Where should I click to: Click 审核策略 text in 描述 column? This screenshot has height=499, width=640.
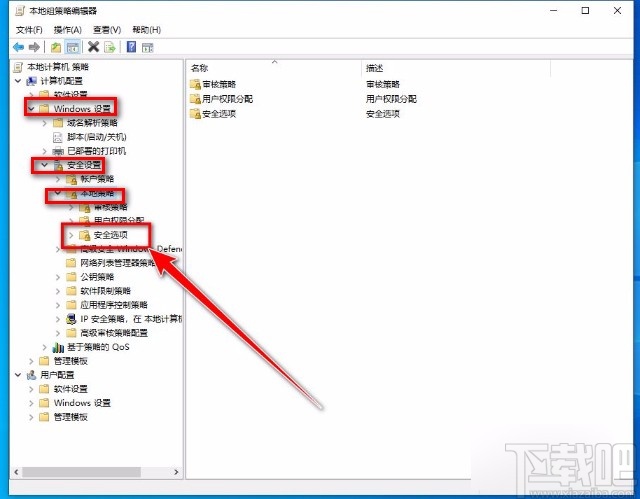coord(383,84)
